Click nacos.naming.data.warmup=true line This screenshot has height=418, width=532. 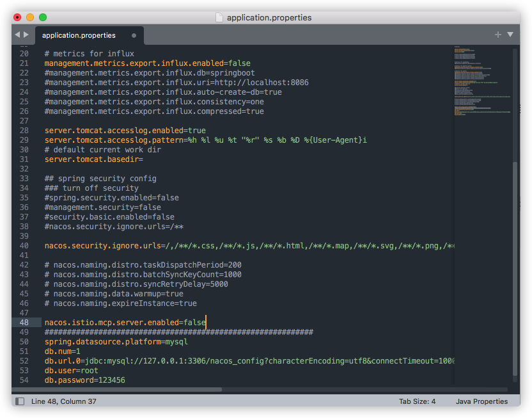114,293
